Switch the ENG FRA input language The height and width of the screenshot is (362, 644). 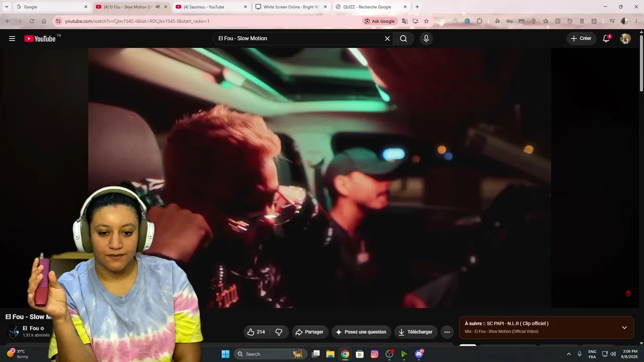592,354
